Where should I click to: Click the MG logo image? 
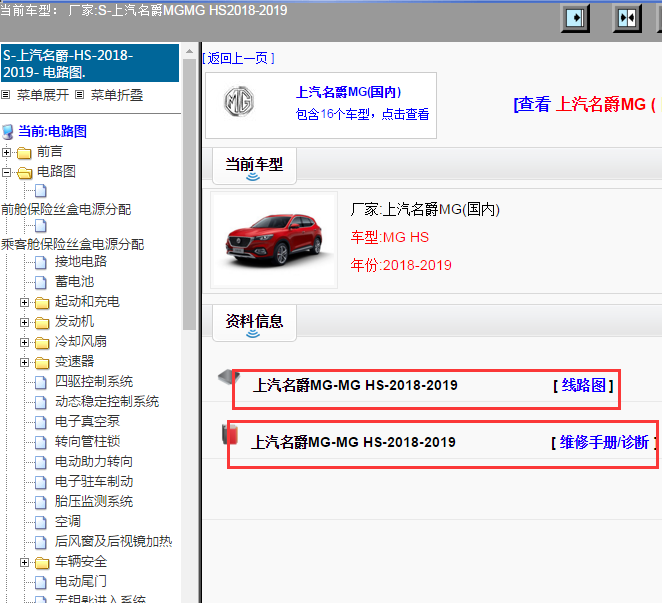(239, 102)
